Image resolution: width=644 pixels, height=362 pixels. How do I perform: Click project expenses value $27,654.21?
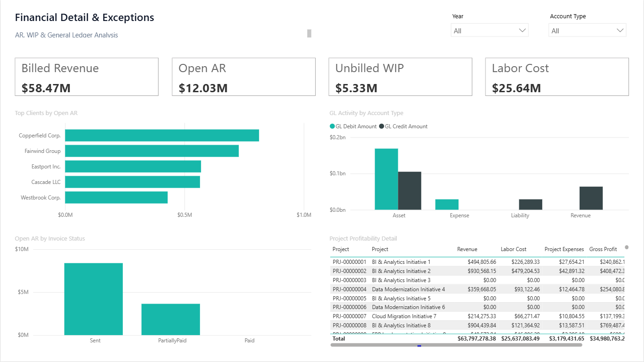[x=571, y=262]
